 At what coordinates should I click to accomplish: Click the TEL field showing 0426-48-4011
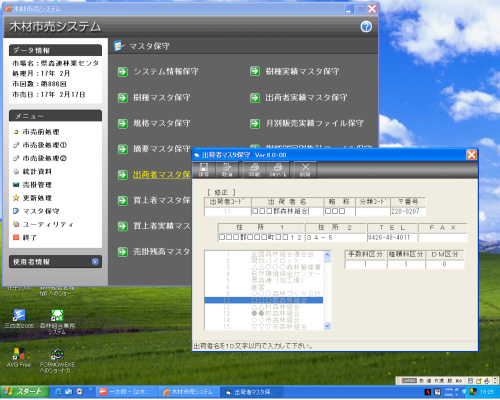(393, 237)
